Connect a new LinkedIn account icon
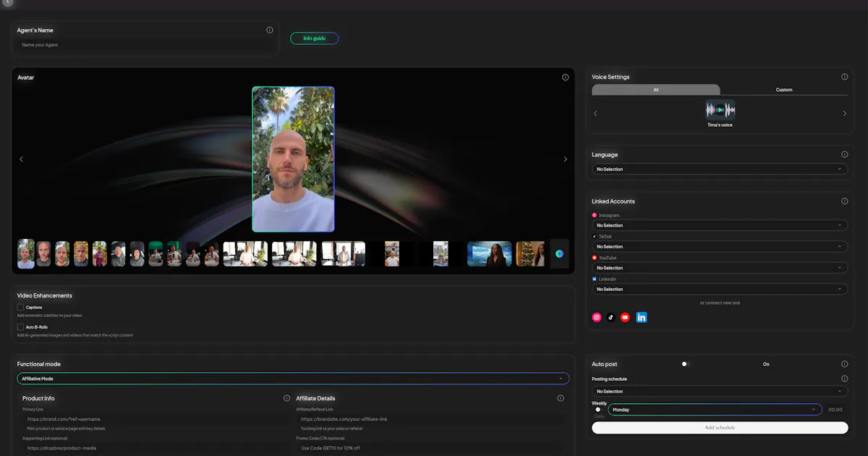Image resolution: width=868 pixels, height=456 pixels. tap(642, 317)
